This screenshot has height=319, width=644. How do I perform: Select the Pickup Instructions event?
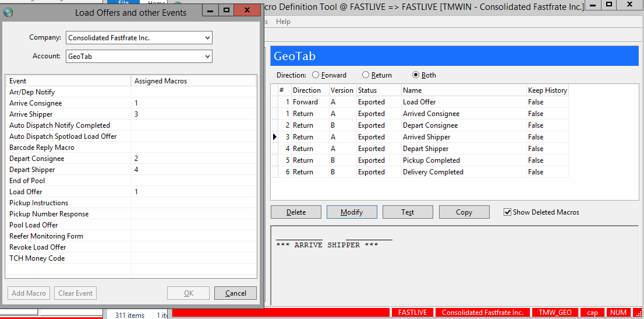131,203
